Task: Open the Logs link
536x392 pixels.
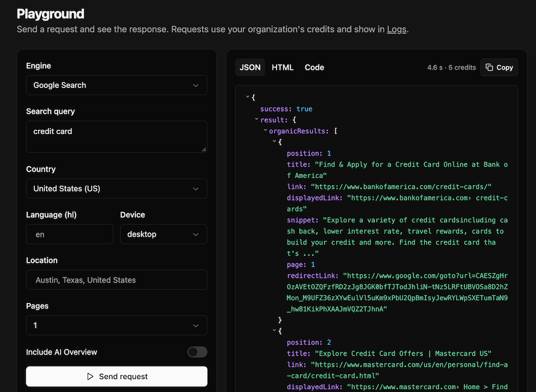Action: click(397, 29)
